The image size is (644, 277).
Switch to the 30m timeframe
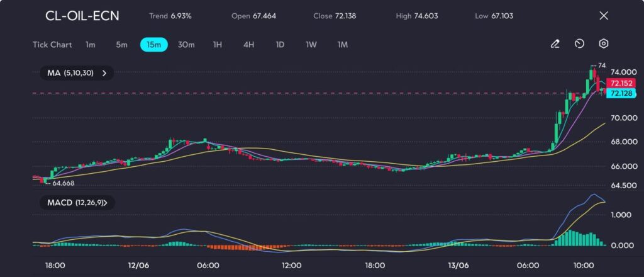(186, 45)
